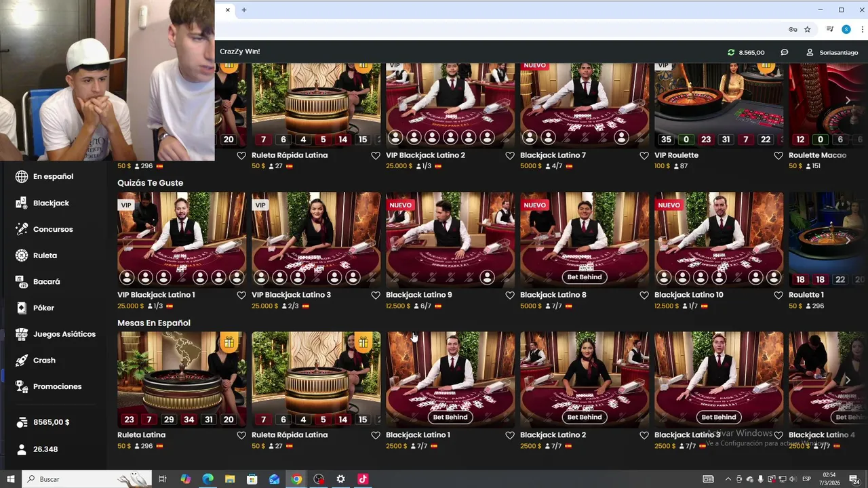This screenshot has width=868, height=488.
Task: Favorite Blackjack Latino 10 with heart
Action: [x=778, y=296]
